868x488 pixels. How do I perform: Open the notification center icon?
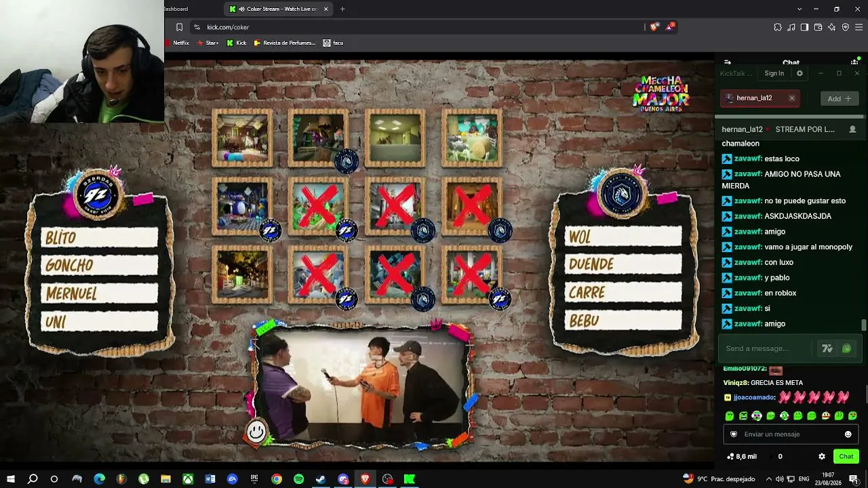(854, 479)
